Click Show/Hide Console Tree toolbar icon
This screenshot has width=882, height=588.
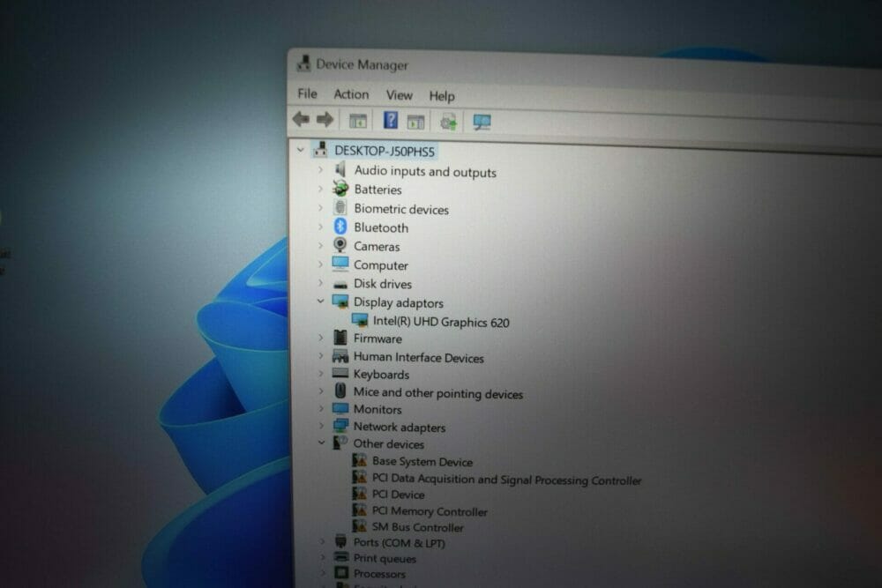pyautogui.click(x=358, y=121)
